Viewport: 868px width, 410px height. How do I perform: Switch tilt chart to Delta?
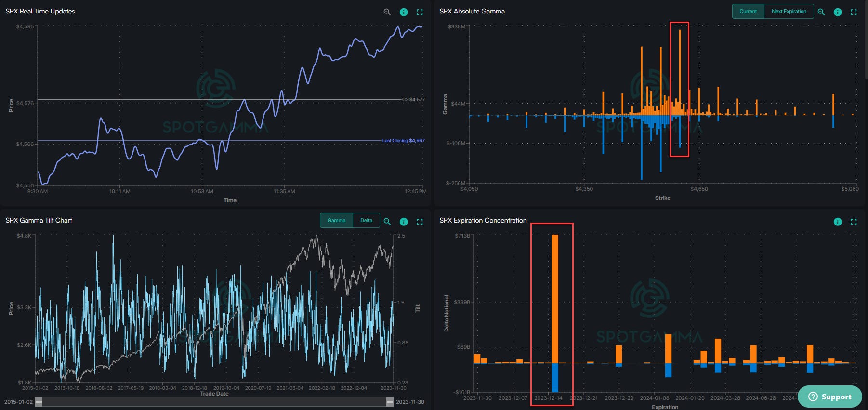pyautogui.click(x=366, y=221)
